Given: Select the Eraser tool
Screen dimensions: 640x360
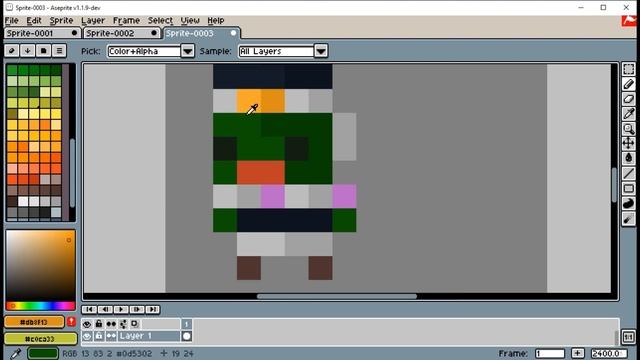Looking at the screenshot, I should pos(629,99).
